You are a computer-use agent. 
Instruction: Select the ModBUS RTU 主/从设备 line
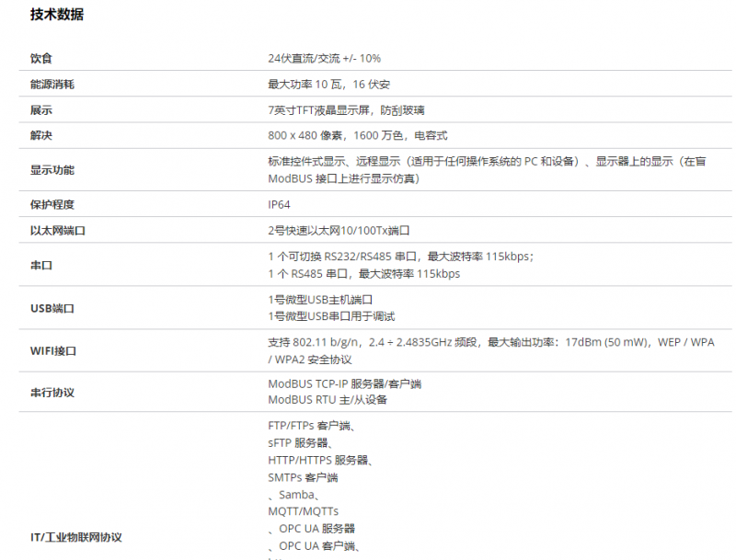pyautogui.click(x=328, y=400)
